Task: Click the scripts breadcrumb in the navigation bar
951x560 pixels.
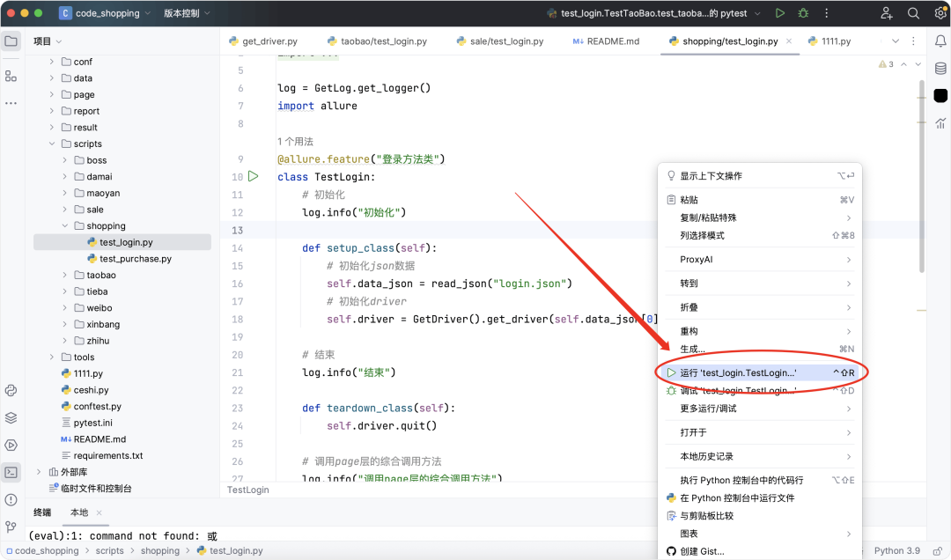Action: pos(109,551)
